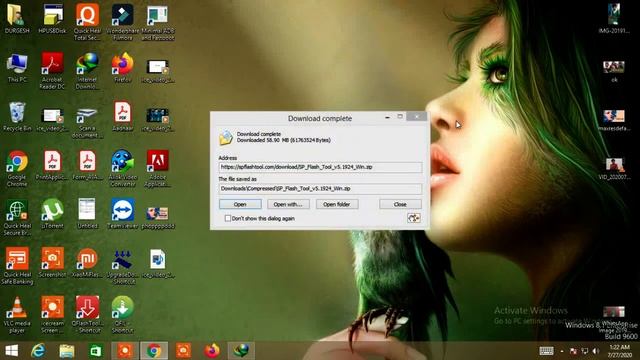Screen dimensions: 640x360
Task: Dismiss the dialog with the Close button
Action: tap(400, 204)
